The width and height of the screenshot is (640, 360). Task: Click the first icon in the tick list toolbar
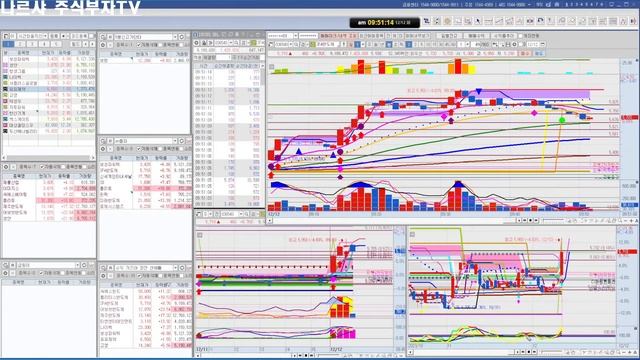point(197,42)
